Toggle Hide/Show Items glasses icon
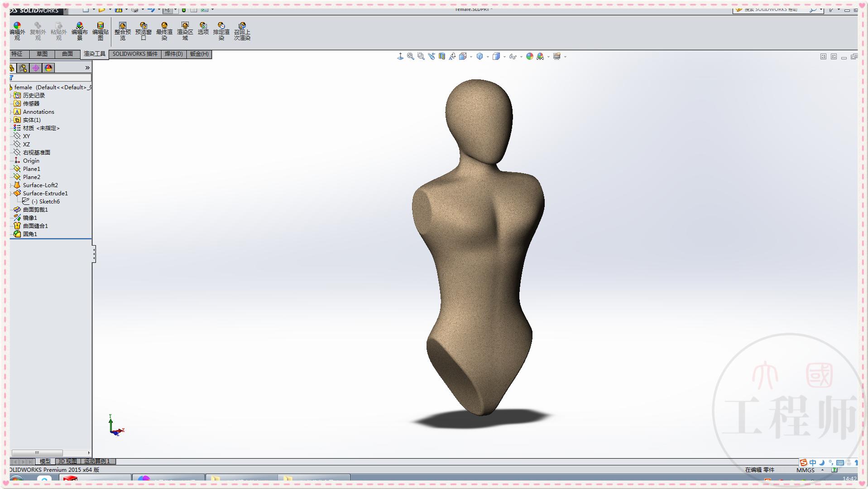Viewport: 868px width, 489px height. (513, 56)
